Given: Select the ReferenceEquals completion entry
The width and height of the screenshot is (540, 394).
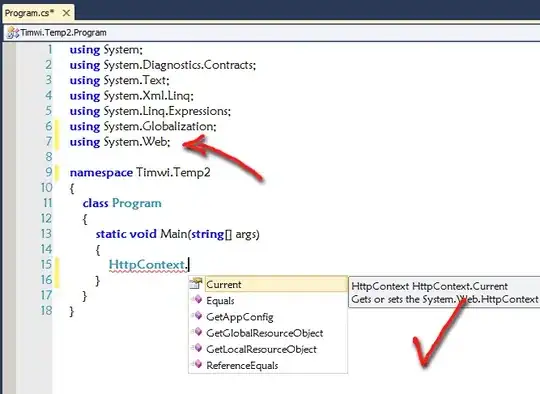Looking at the screenshot, I should click(x=242, y=365).
